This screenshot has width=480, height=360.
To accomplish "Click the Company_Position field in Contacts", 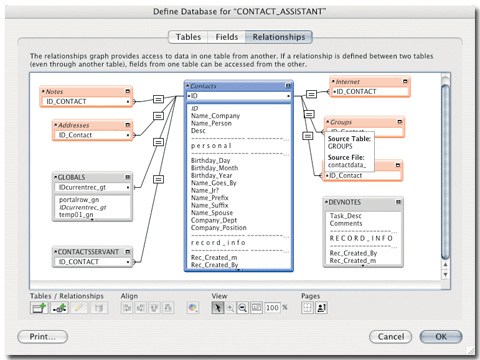I will click(219, 228).
